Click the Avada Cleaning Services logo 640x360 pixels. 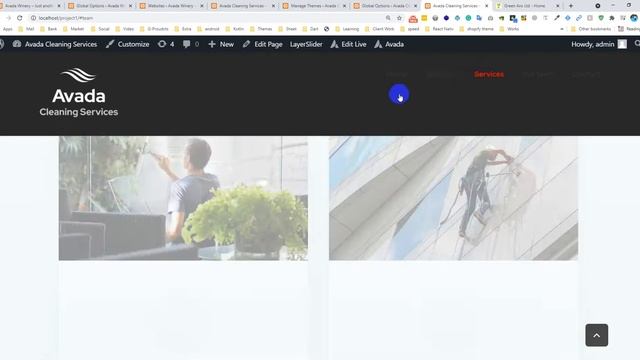[79, 92]
